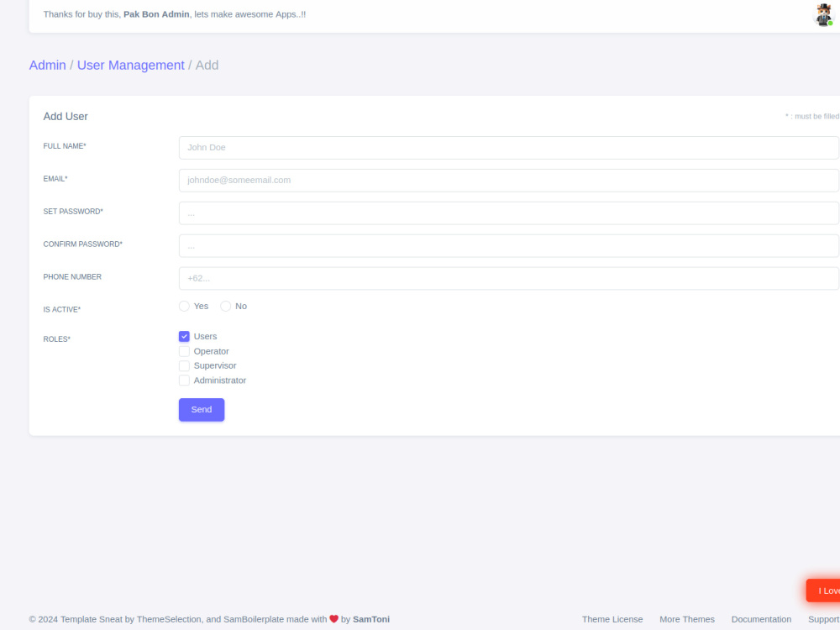Click the red heart icon in footer
Image resolution: width=840 pixels, height=630 pixels.
coord(333,619)
